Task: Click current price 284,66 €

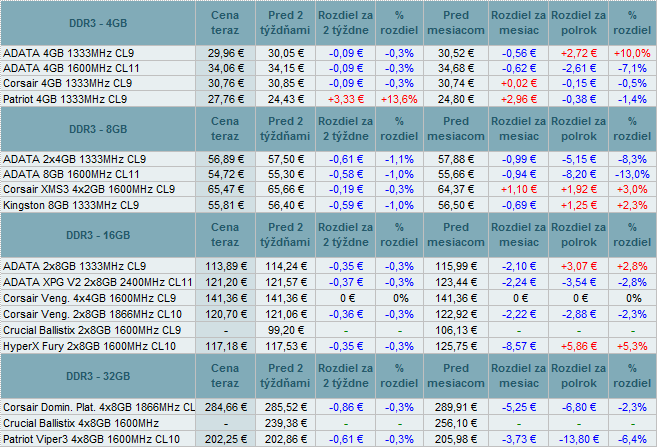Action: pyautogui.click(x=225, y=407)
